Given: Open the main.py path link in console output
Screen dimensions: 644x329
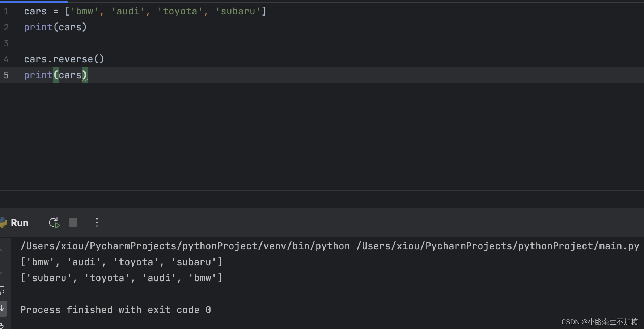Looking at the screenshot, I should pyautogui.click(x=498, y=246).
